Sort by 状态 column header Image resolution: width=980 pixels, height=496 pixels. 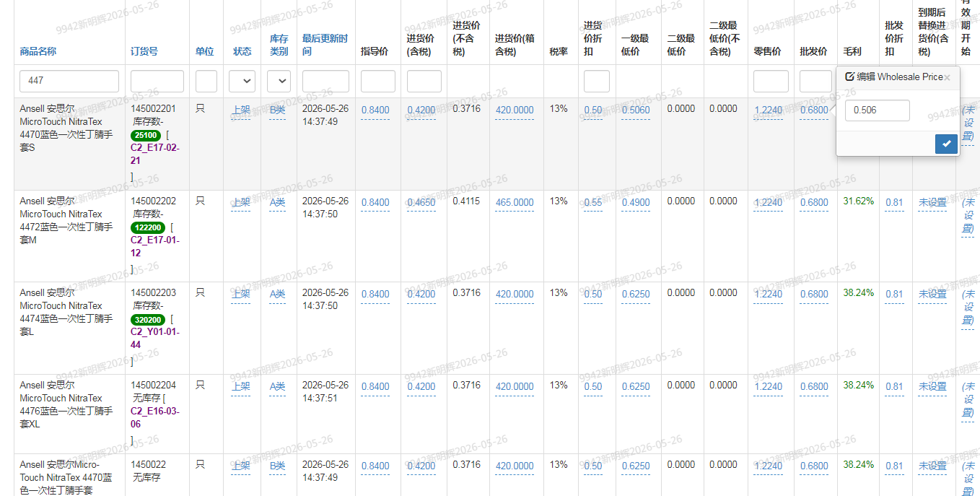click(x=242, y=51)
